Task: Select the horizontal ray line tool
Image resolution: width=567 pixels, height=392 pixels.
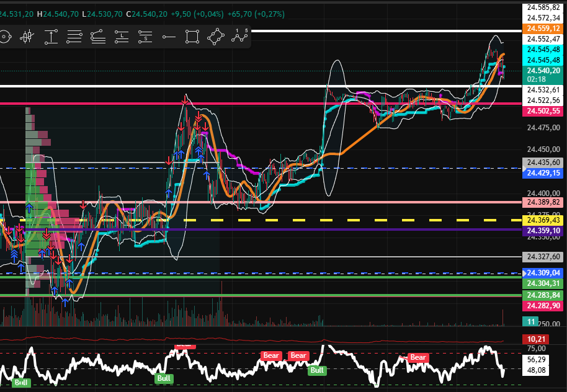Action: coord(169,37)
